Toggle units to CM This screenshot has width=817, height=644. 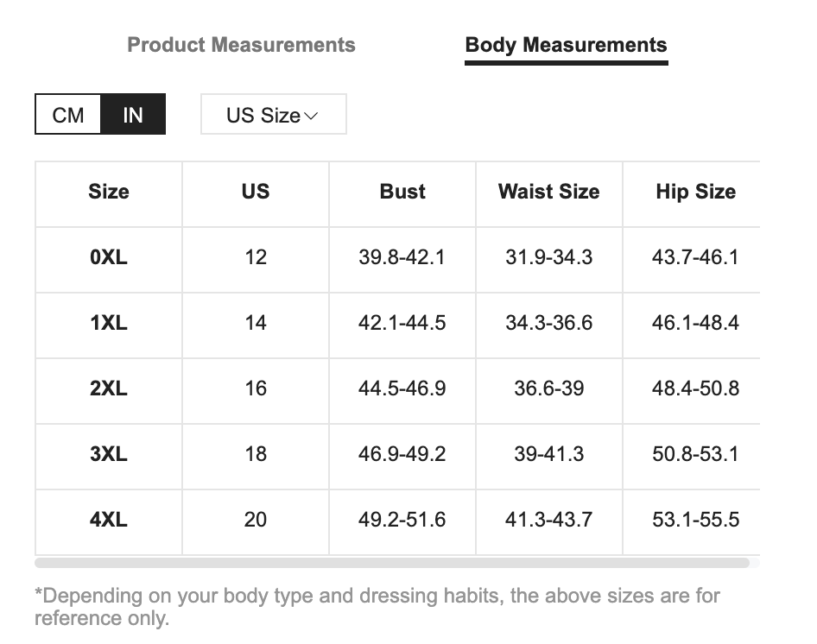click(68, 115)
